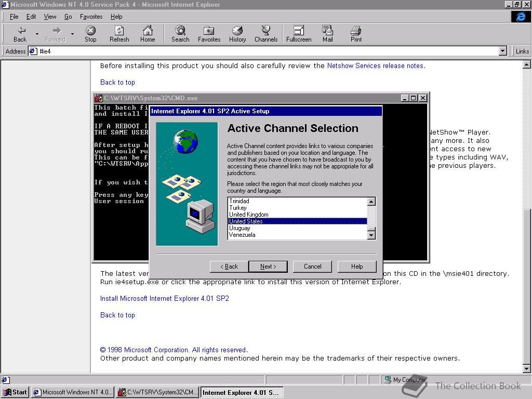This screenshot has width=532, height=399.
Task: Open the Favorites menu in menu bar
Action: [x=91, y=17]
